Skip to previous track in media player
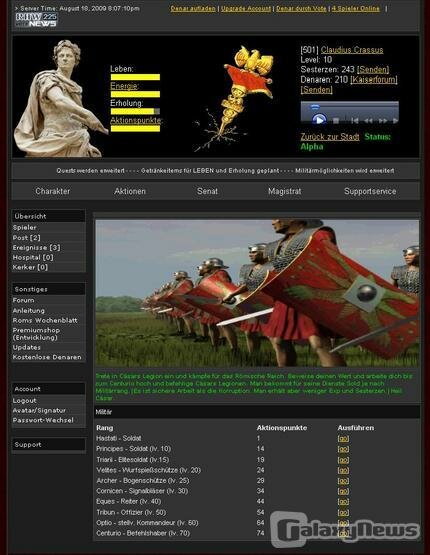This screenshot has width=430, height=555. [354, 121]
